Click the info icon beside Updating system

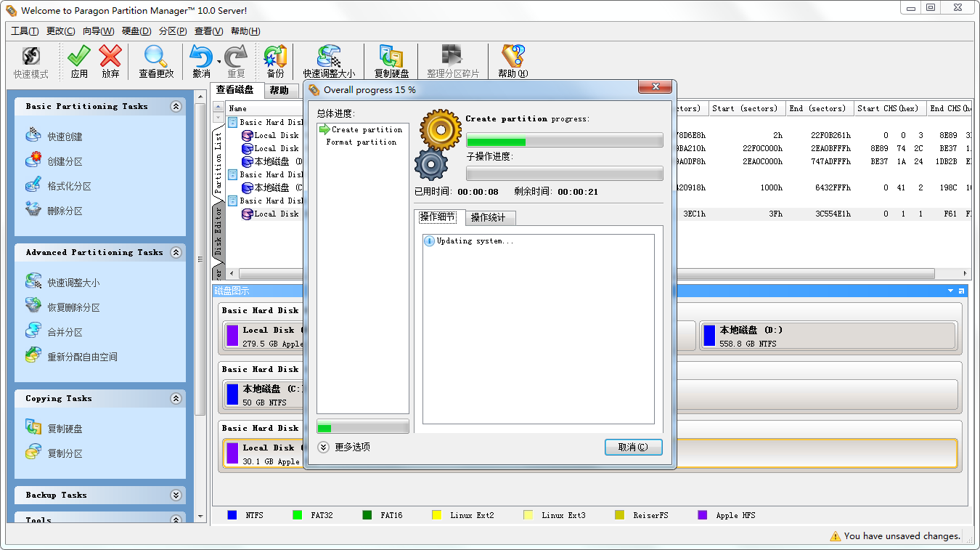tap(430, 240)
